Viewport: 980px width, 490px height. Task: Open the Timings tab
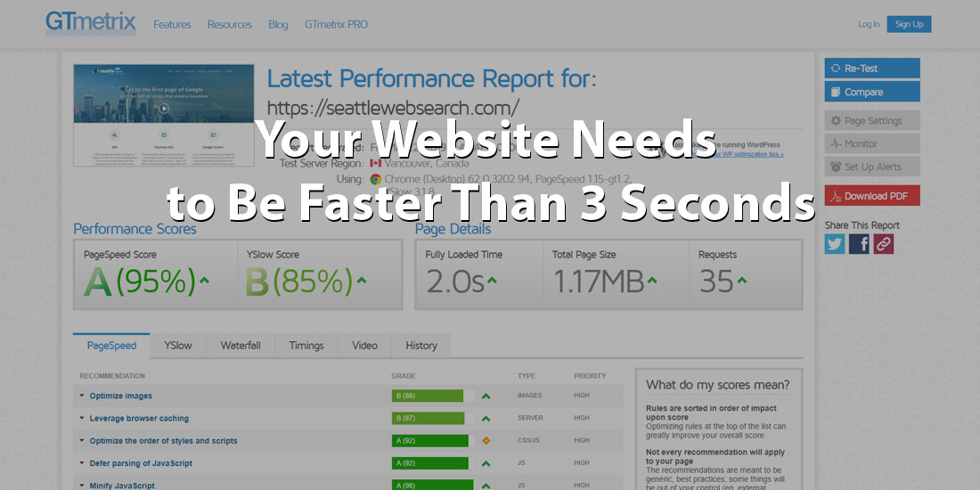(x=306, y=345)
